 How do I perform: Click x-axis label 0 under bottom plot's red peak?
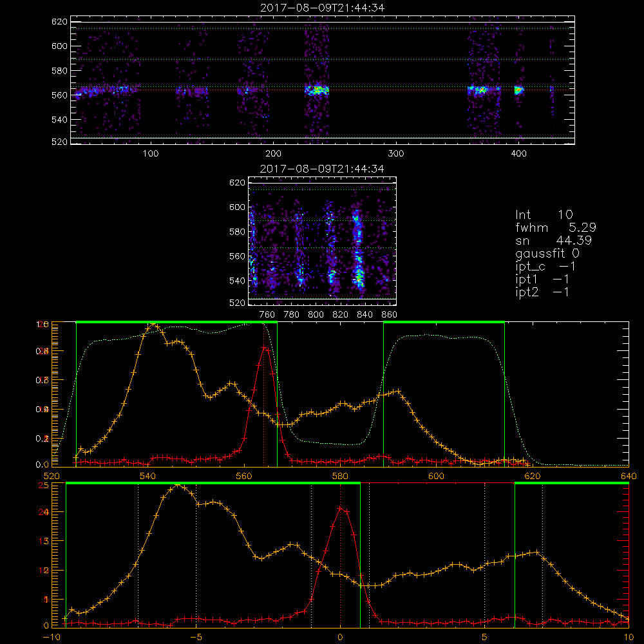tap(340, 637)
